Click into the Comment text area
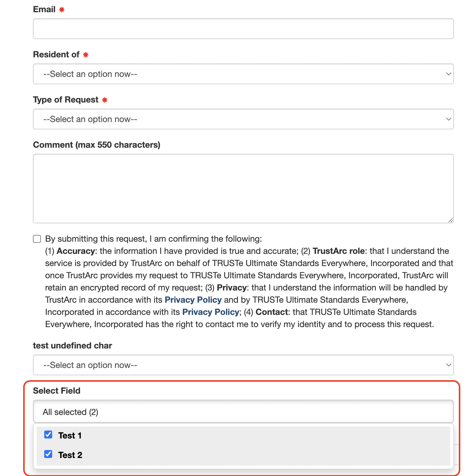The height and width of the screenshot is (476, 471). [x=243, y=189]
